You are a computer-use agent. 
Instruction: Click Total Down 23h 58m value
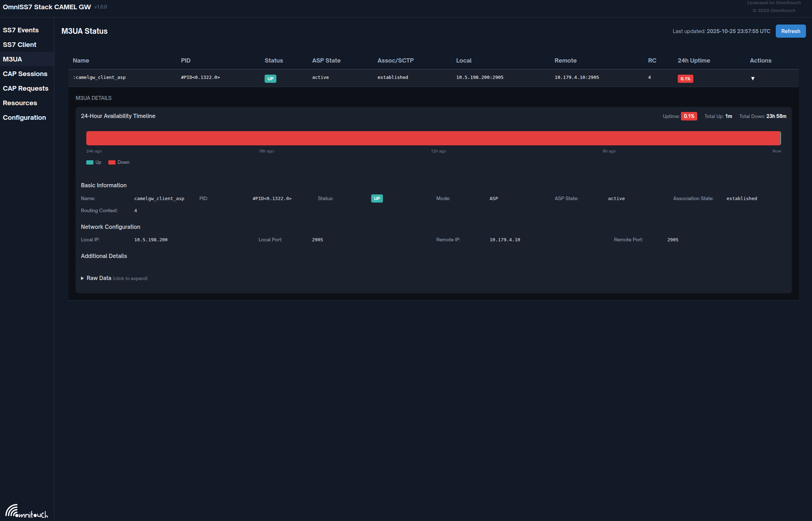[x=776, y=116]
